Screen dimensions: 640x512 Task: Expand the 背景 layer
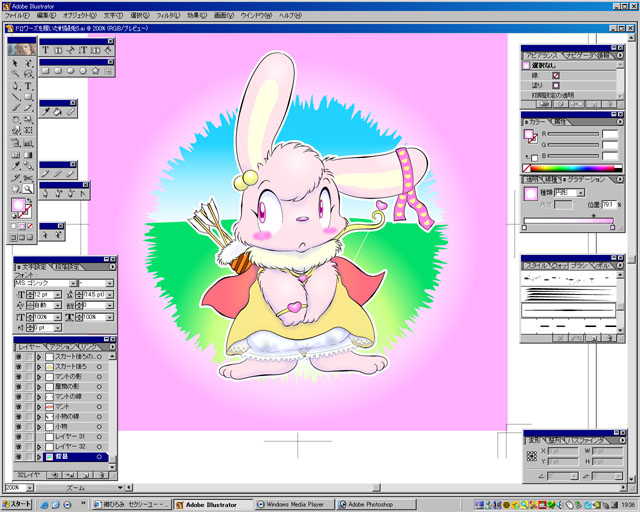pos(39,457)
